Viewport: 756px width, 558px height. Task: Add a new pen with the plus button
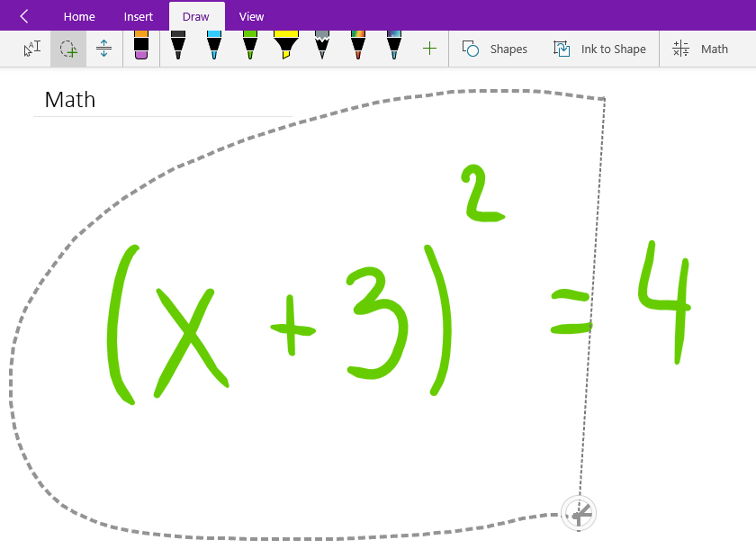pyautogui.click(x=429, y=48)
